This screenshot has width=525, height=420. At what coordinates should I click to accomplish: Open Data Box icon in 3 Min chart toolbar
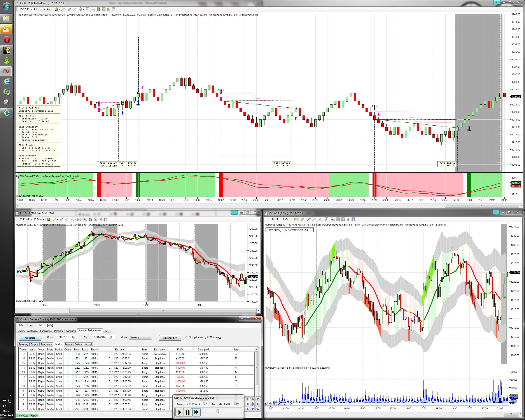pyautogui.click(x=327, y=219)
